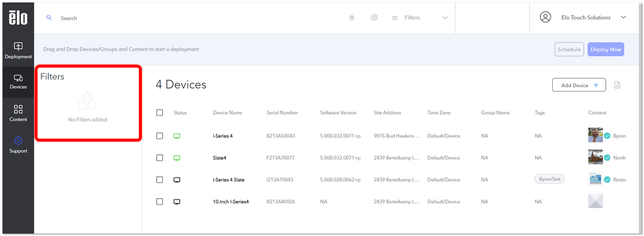This screenshot has height=236, width=644.
Task: Click the Restaurant content thumbnail
Action: click(596, 179)
